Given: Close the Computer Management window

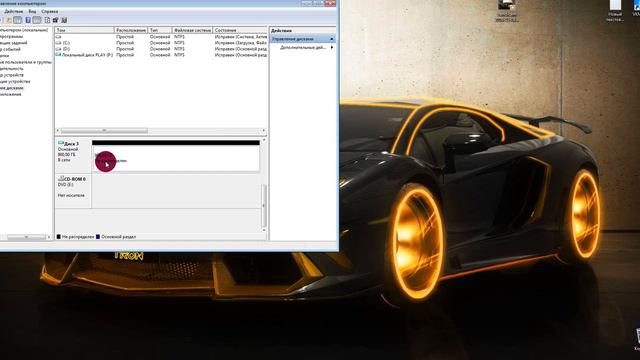Looking at the screenshot, I should coord(330,3).
